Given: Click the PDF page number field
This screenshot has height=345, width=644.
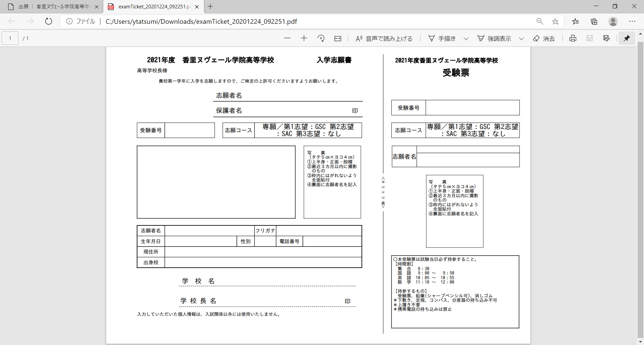Looking at the screenshot, I should 10,38.
